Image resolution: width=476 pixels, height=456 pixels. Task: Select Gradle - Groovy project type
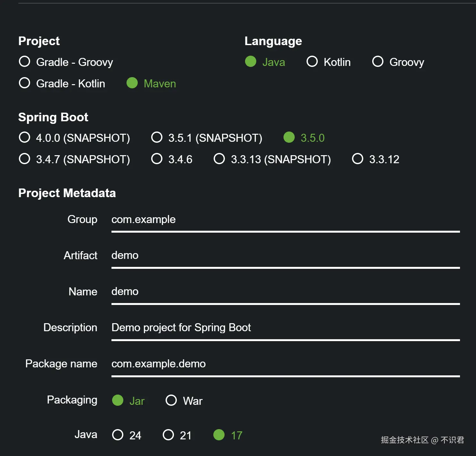25,61
